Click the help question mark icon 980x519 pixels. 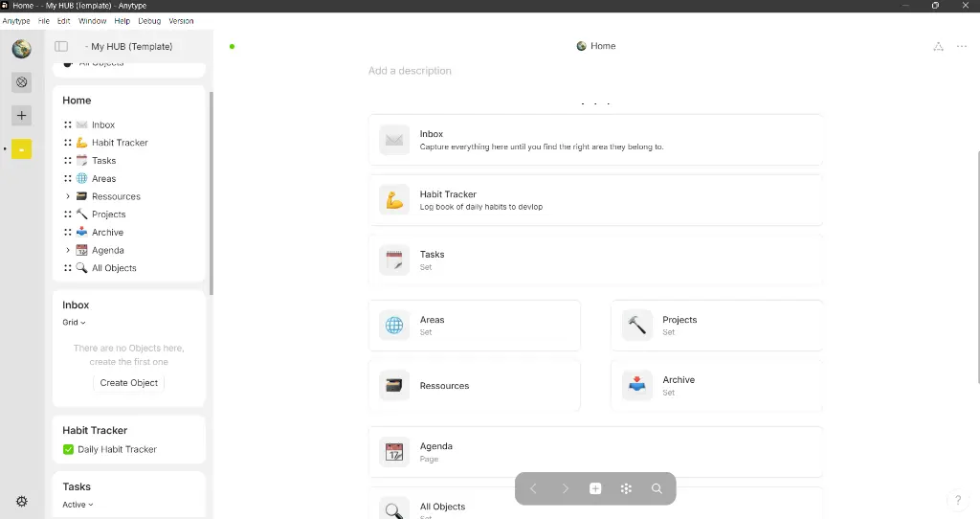point(958,501)
